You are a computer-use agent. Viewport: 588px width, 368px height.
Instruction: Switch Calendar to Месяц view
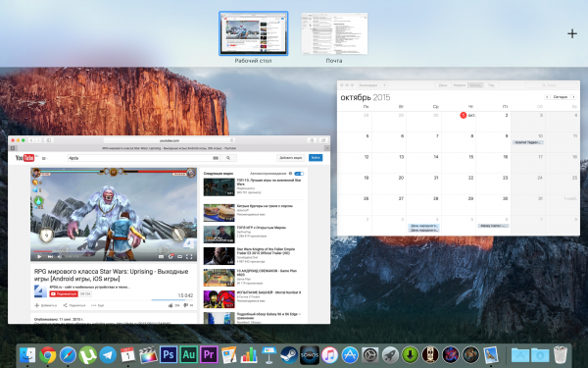(475, 85)
